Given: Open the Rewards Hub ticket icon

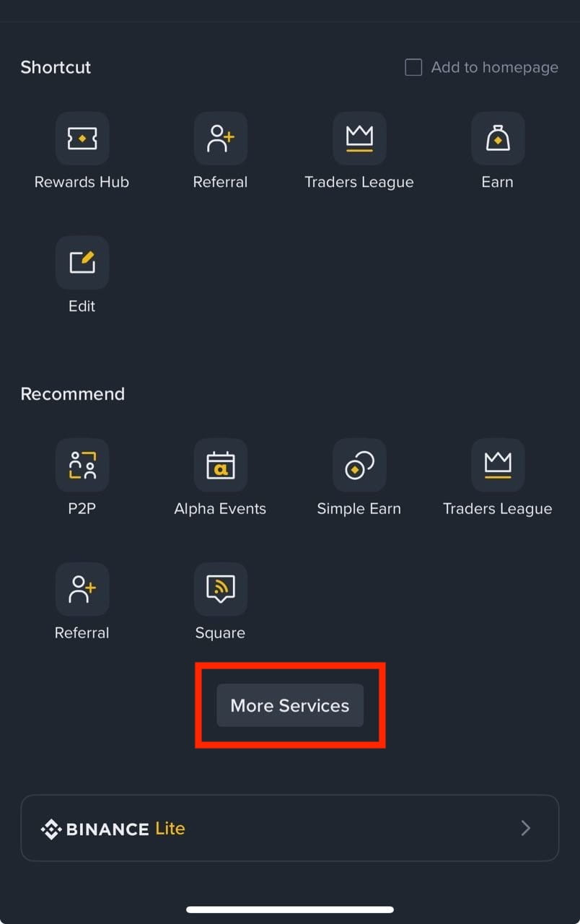Looking at the screenshot, I should [x=82, y=138].
